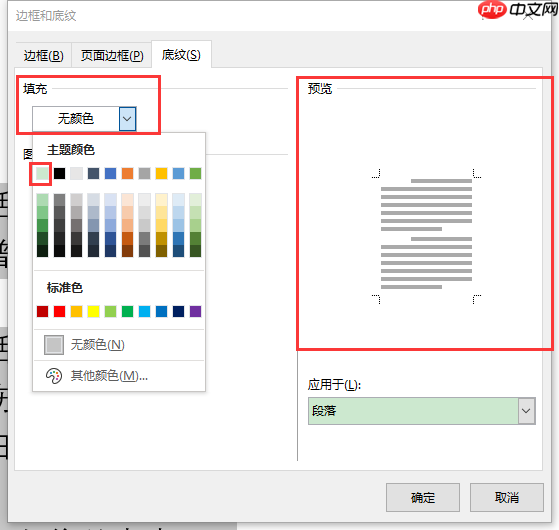The height and width of the screenshot is (530, 559).
Task: Select purple standard color
Action: (195, 312)
